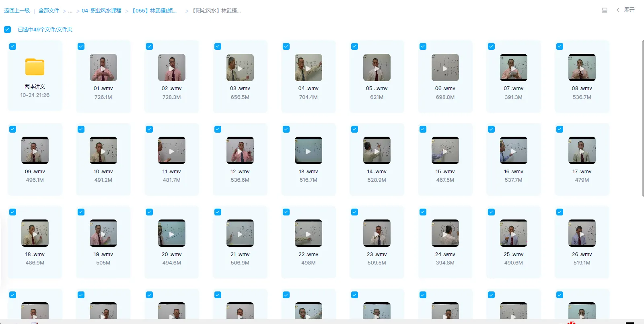Play video thumbnail 20 .wmv
The height and width of the screenshot is (324, 644).
point(172,233)
